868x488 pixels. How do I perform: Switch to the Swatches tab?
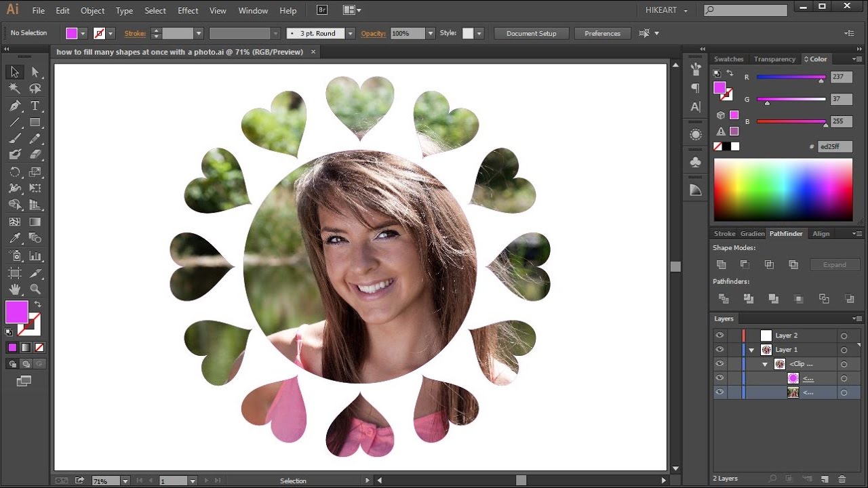[729, 59]
